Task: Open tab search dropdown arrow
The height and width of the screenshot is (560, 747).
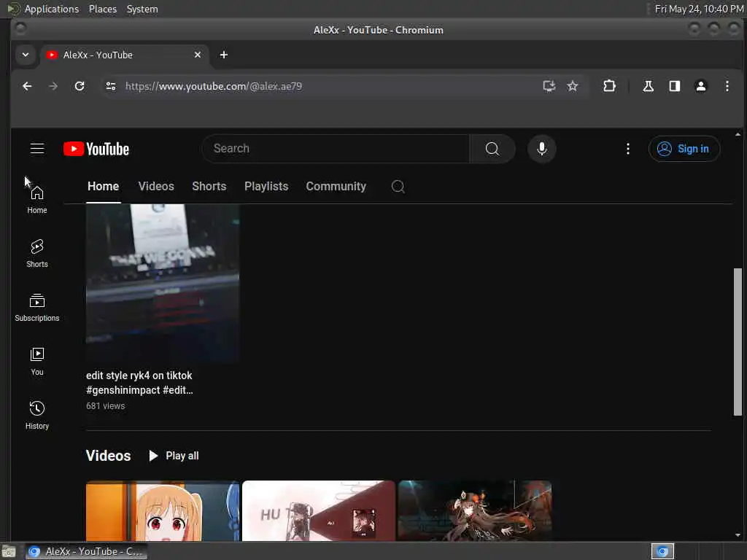Action: tap(26, 55)
